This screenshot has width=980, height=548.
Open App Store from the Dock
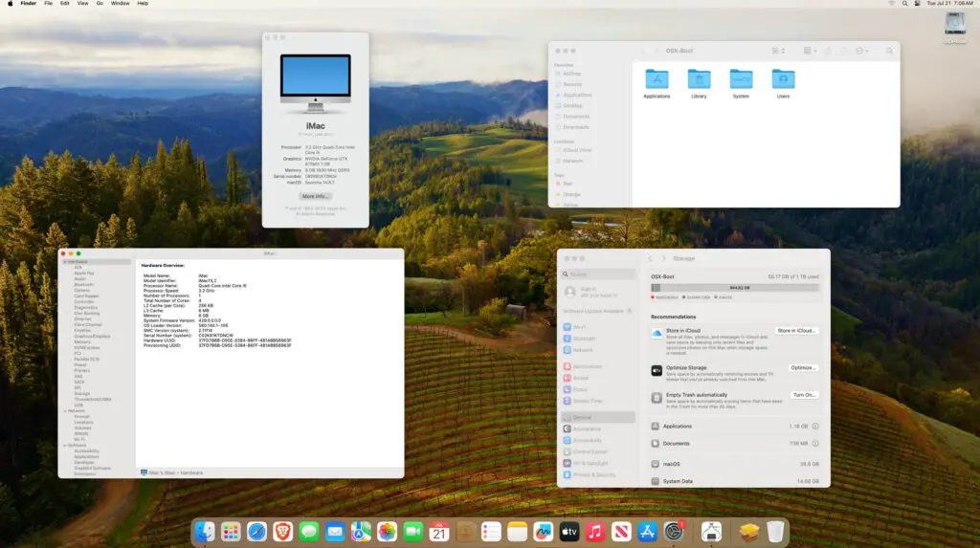(648, 532)
